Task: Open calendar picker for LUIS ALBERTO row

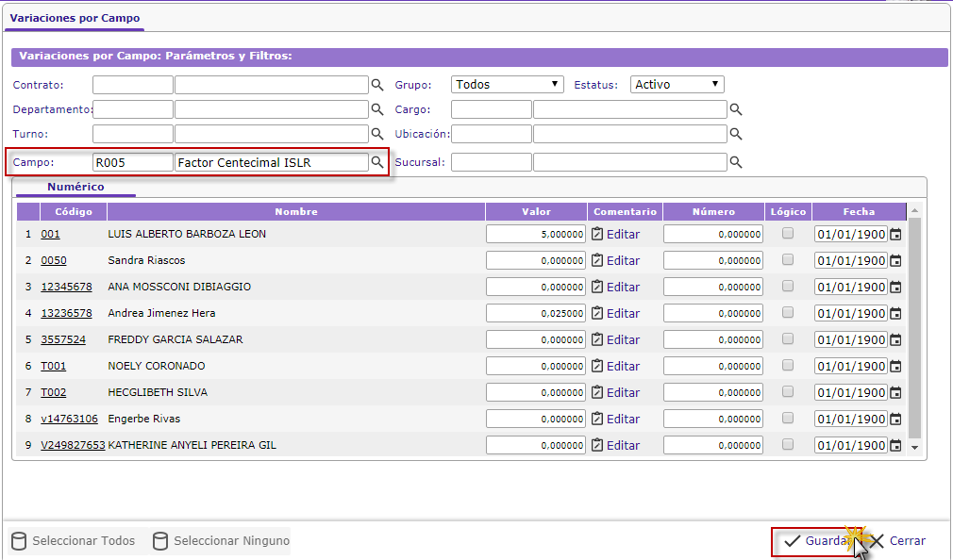Action: pos(895,234)
